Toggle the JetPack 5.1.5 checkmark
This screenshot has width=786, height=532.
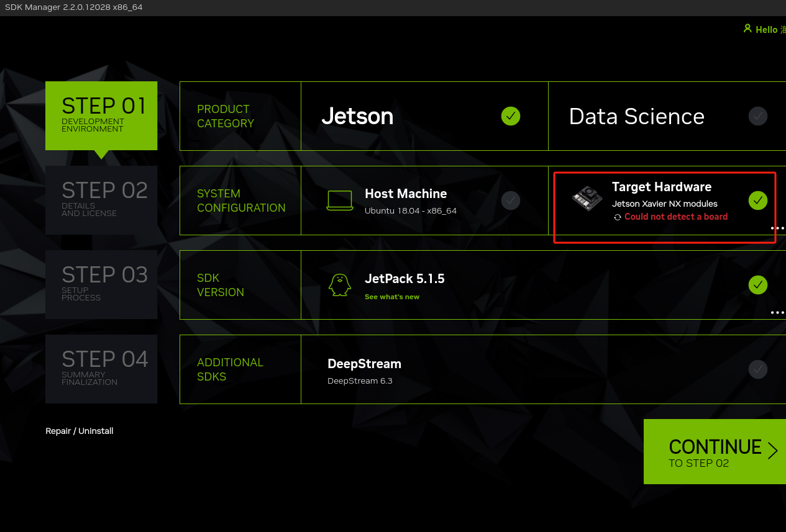tap(757, 285)
